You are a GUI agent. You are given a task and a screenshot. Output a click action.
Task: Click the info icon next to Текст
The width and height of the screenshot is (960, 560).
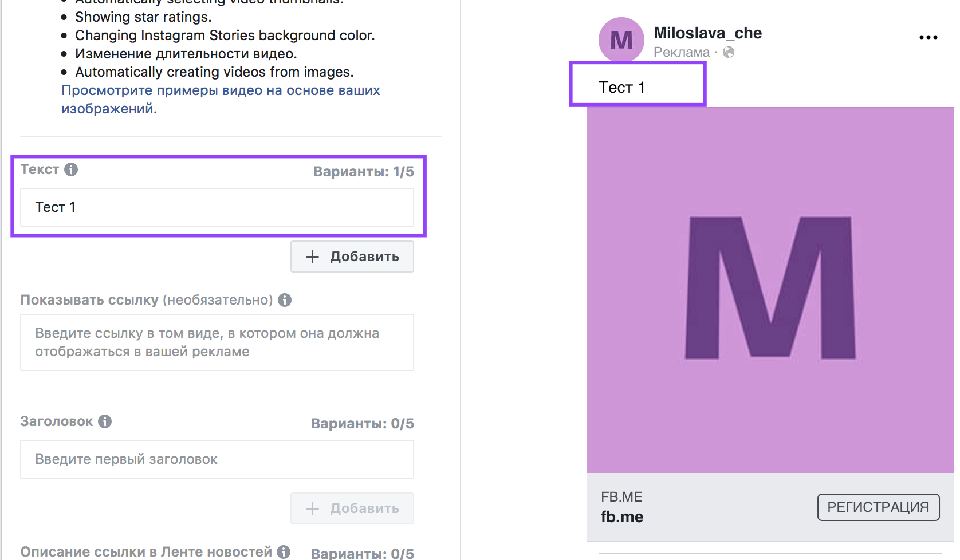pyautogui.click(x=71, y=169)
